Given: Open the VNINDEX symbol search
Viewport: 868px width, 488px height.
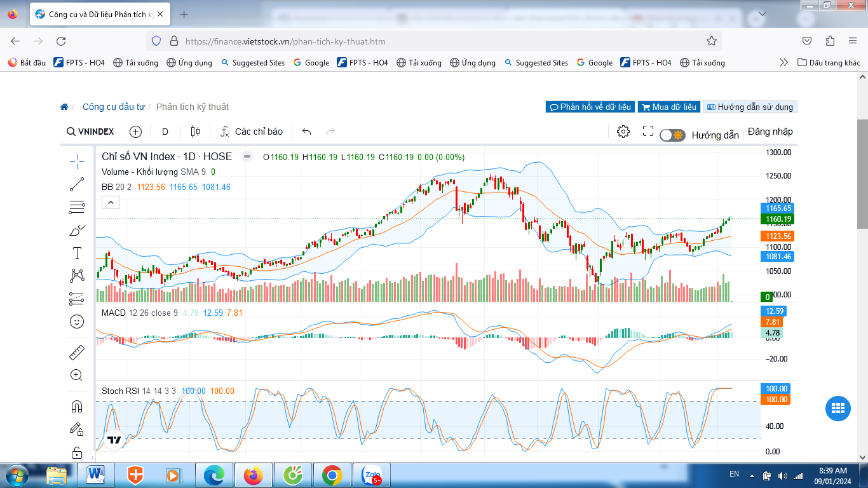Looking at the screenshot, I should [x=90, y=132].
